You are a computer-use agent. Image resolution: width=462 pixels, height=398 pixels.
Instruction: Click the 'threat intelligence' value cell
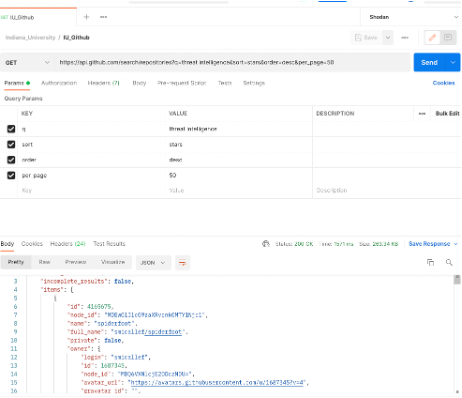click(239, 129)
